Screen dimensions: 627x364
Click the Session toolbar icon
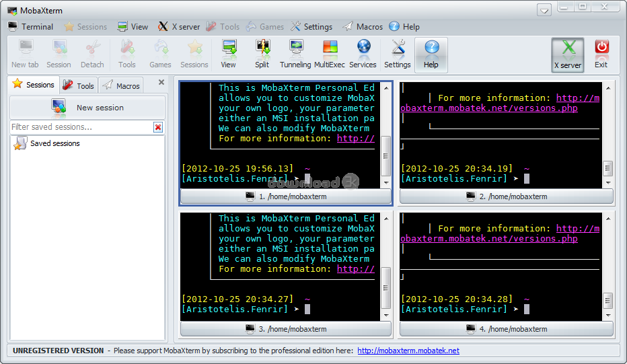click(59, 54)
